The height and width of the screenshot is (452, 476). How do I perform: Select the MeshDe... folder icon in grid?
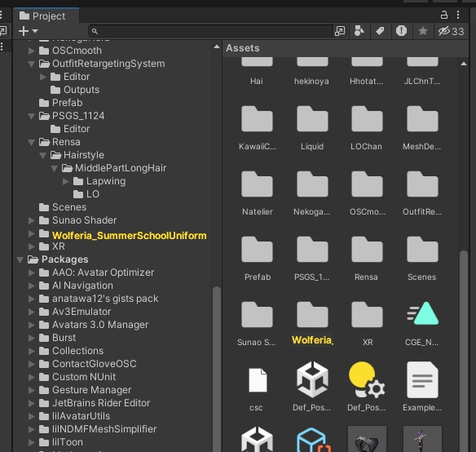click(422, 119)
